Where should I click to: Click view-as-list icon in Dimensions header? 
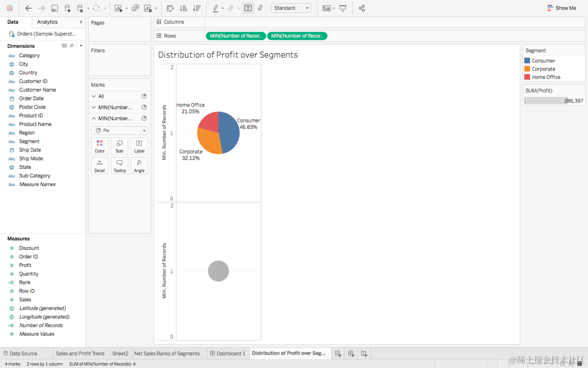[64, 46]
